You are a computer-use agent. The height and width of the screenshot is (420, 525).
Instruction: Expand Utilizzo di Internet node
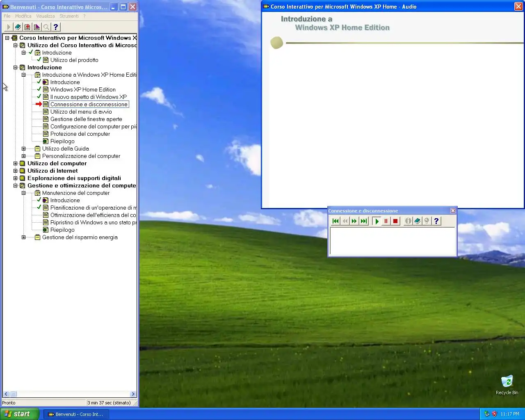click(x=16, y=171)
